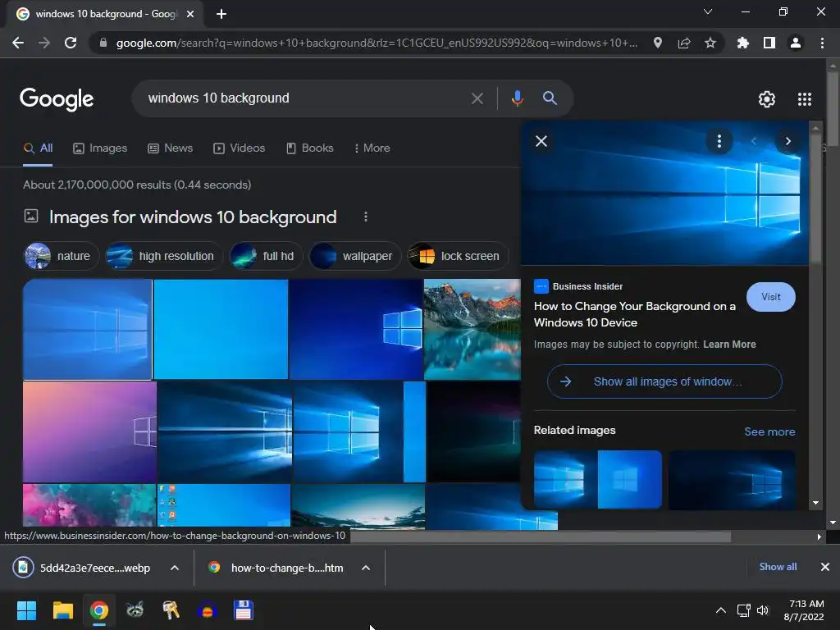Click the Visit button for Business Insider
The image size is (840, 630).
click(x=770, y=297)
